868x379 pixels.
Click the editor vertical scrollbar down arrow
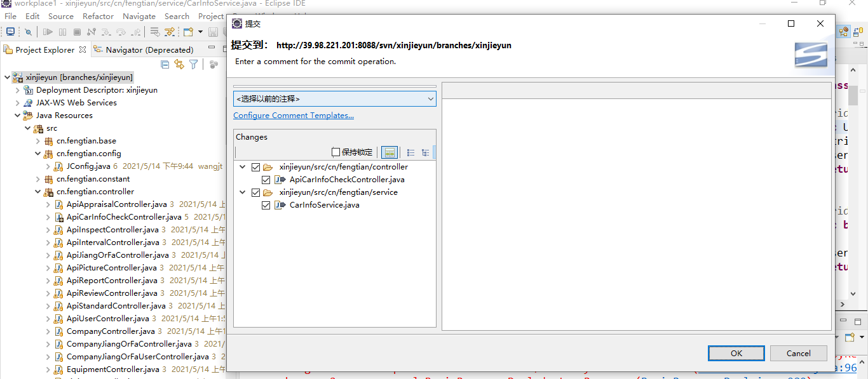[x=853, y=294]
